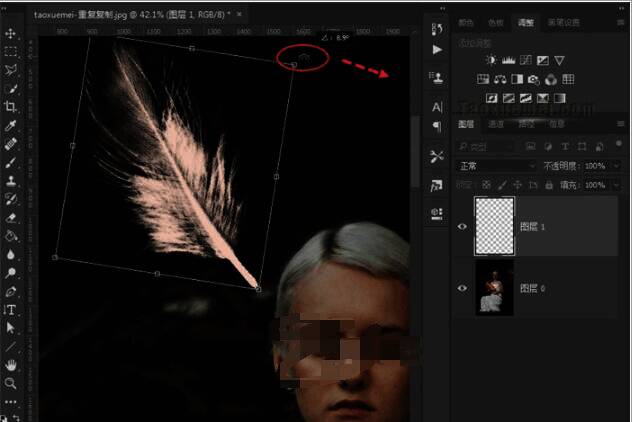Select the Move tool
Screen dimensions: 633x422
pyautogui.click(x=11, y=34)
